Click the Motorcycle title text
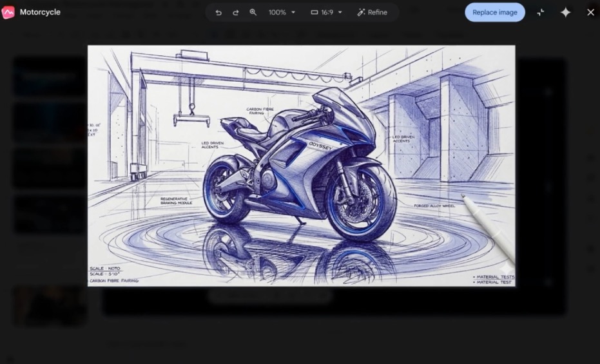Image resolution: width=600 pixels, height=364 pixels. point(40,12)
